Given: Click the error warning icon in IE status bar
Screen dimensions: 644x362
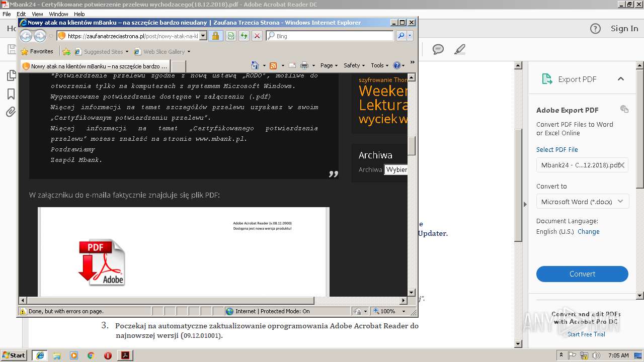Looking at the screenshot, I should pos(23,311).
